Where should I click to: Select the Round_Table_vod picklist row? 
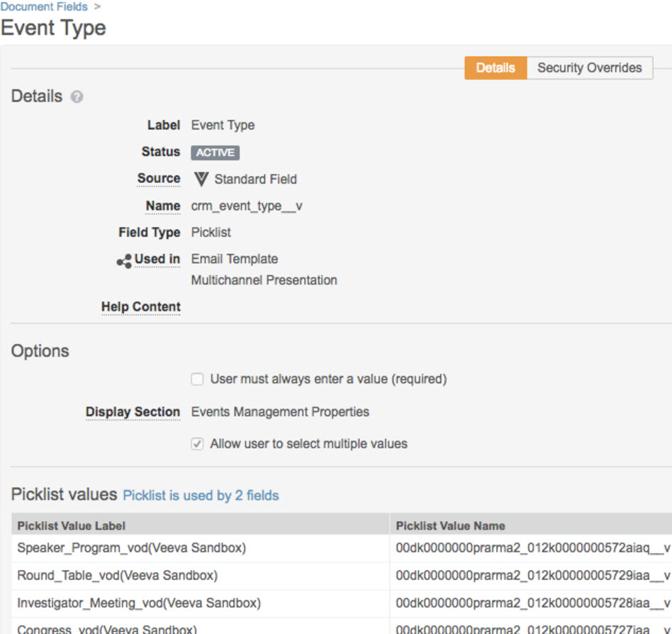coord(118,575)
